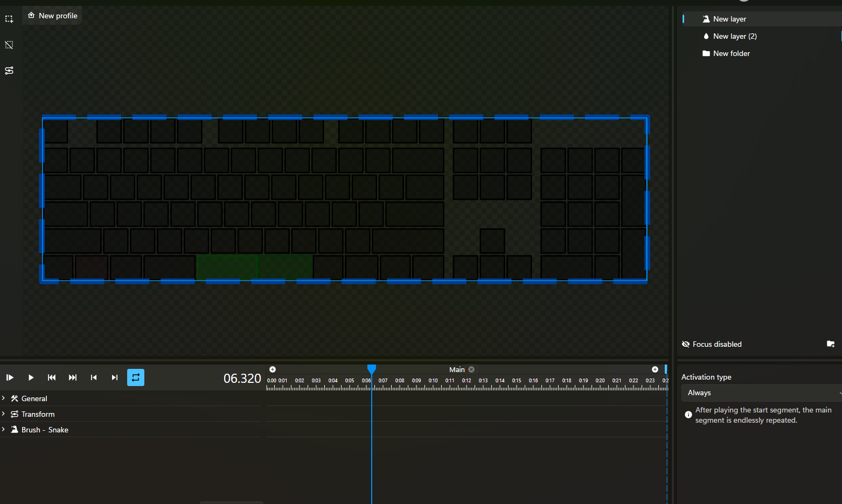842x504 pixels.
Task: Choose the transform tool in left toolbar
Action: pos(9,71)
